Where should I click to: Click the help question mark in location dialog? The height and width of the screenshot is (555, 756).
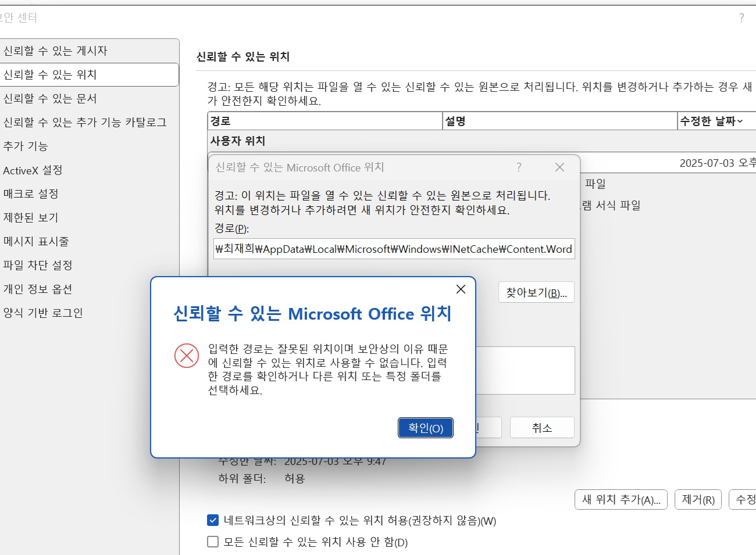coord(519,167)
